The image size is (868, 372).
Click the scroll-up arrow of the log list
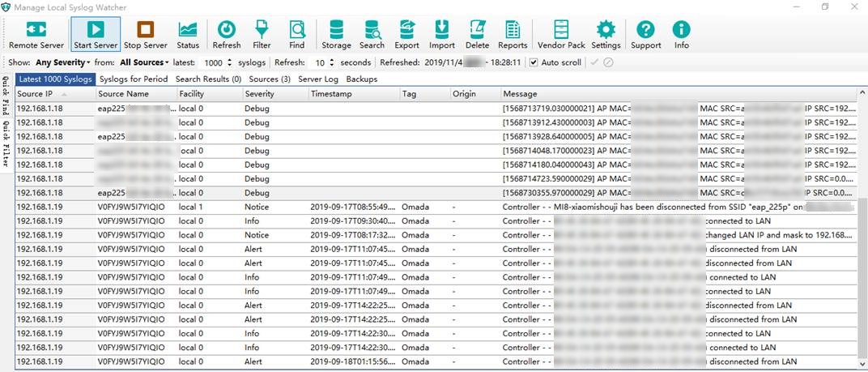(x=862, y=92)
